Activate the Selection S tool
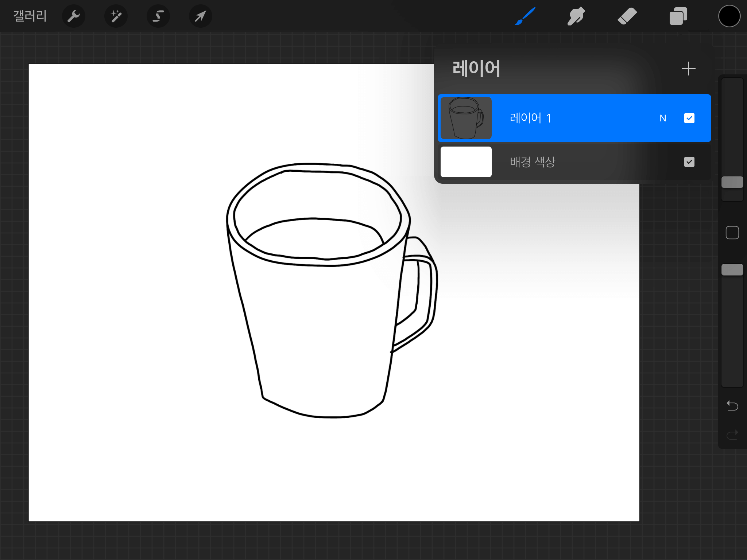The width and height of the screenshot is (747, 560). coord(158,16)
